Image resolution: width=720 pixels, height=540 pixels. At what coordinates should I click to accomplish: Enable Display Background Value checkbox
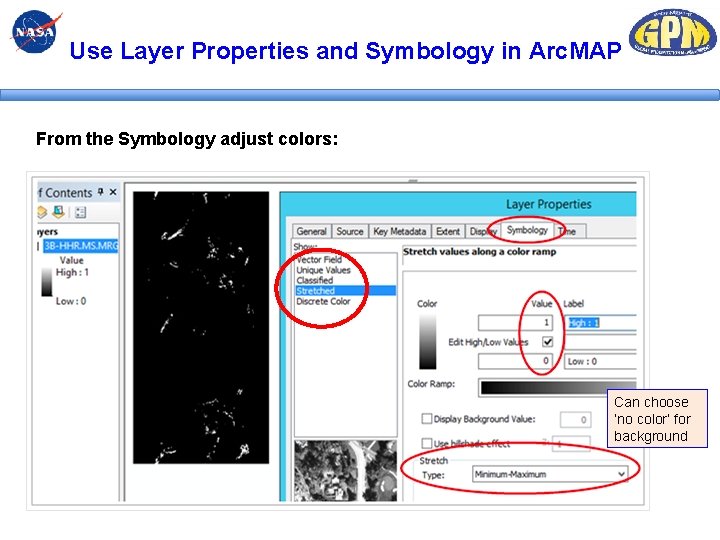pos(427,418)
